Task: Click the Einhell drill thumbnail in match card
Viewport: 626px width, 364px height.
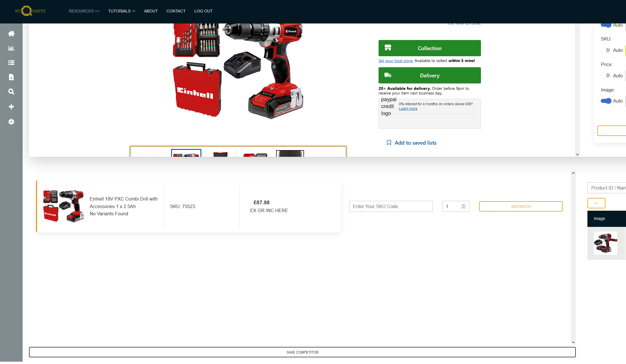Action: pos(63,206)
